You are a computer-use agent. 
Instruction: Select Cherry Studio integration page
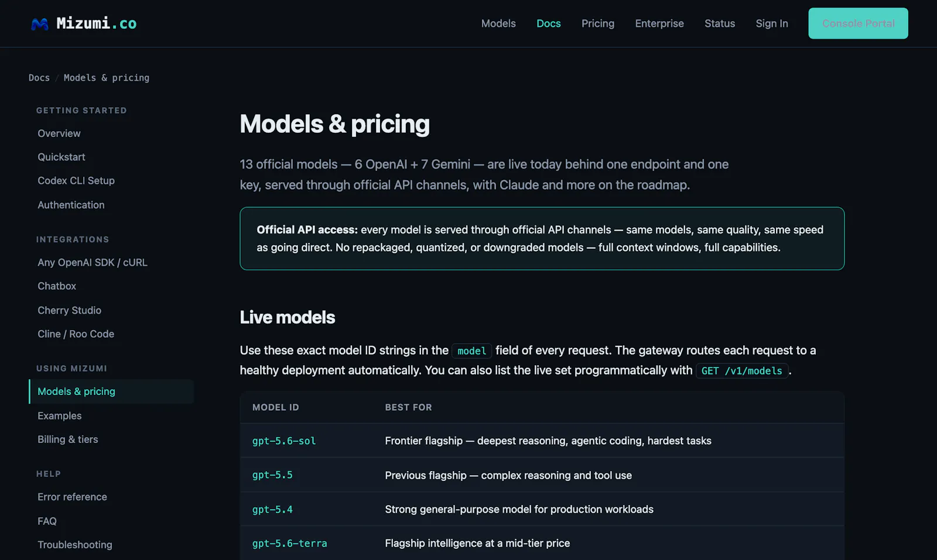pos(70,310)
